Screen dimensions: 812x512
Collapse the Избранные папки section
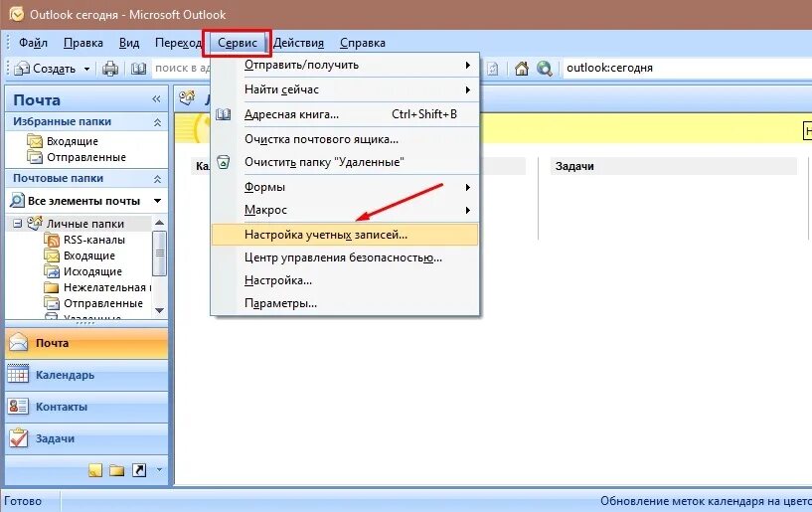[157, 122]
